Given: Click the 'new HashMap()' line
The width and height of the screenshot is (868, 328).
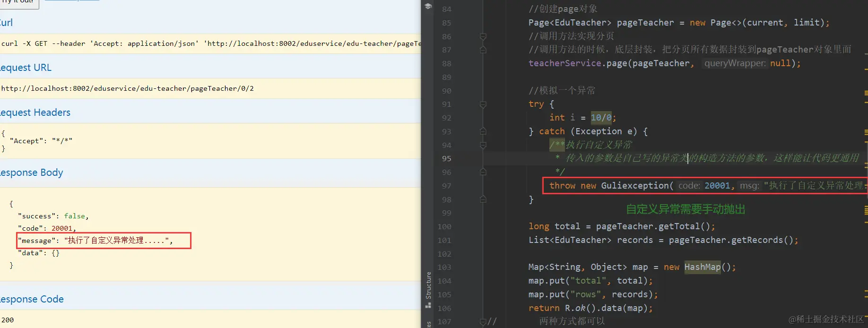Looking at the screenshot, I should (x=632, y=267).
